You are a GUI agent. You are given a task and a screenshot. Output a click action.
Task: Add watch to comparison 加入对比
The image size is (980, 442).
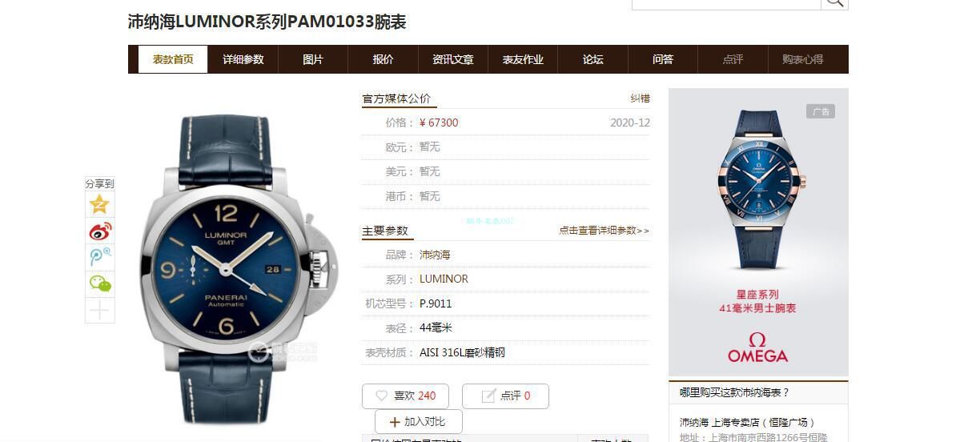point(418,421)
